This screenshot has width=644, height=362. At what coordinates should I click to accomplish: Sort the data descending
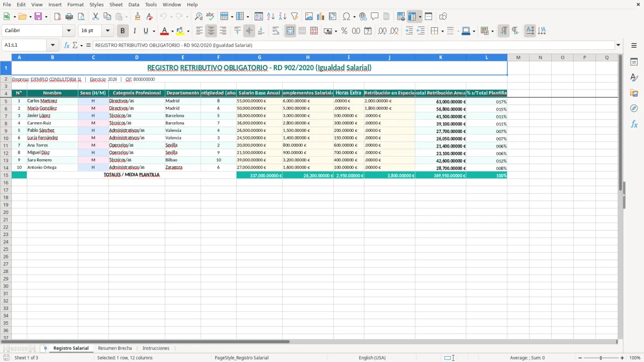click(x=283, y=17)
